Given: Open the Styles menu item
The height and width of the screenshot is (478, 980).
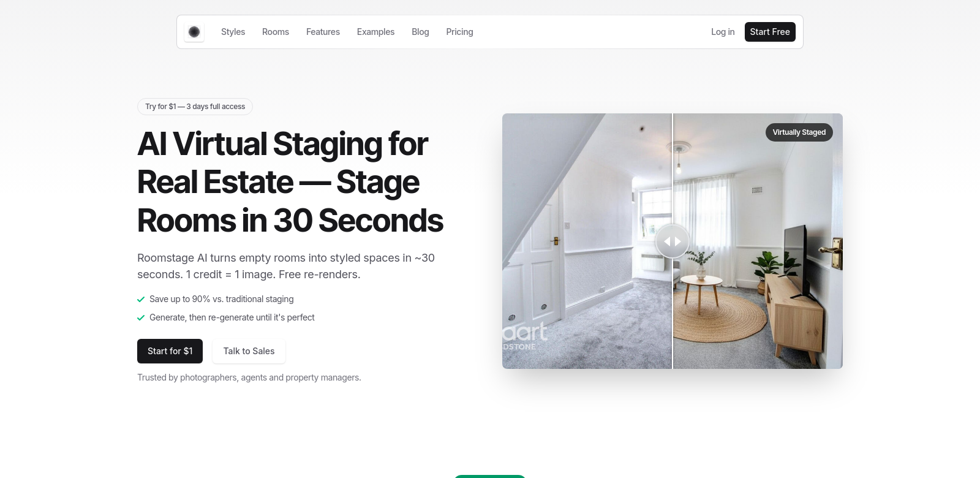Looking at the screenshot, I should pyautogui.click(x=233, y=32).
